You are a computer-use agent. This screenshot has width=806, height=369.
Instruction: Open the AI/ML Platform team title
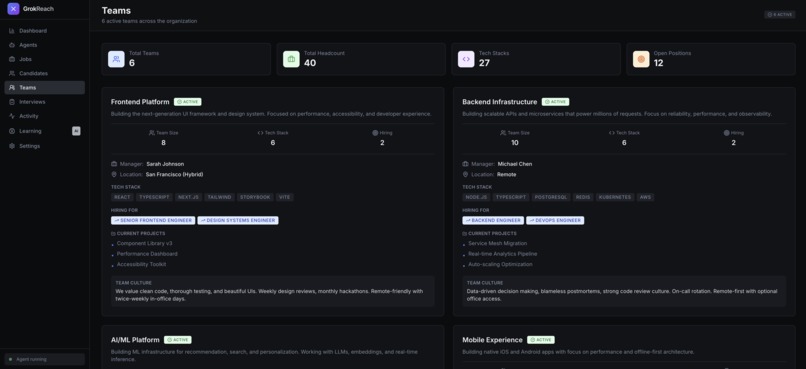[x=135, y=340]
